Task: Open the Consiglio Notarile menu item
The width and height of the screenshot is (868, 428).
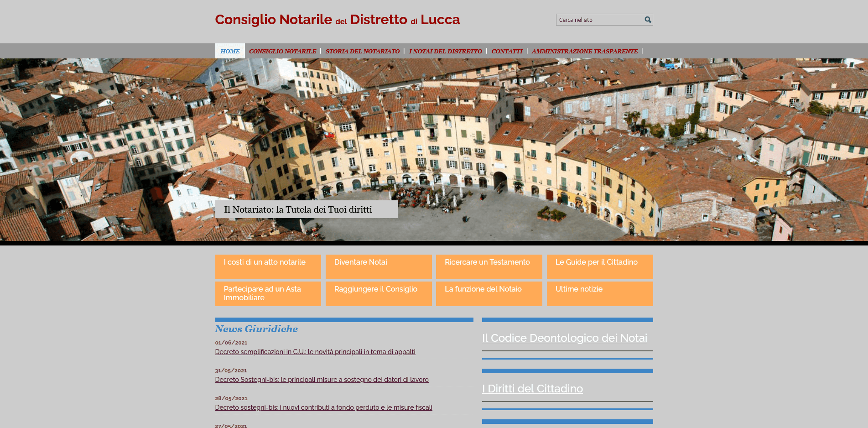Action: tap(282, 51)
